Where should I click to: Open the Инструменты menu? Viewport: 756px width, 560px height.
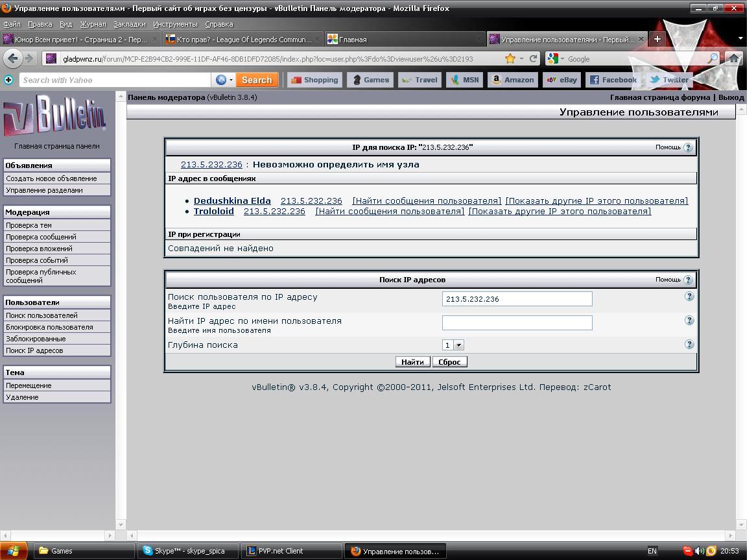coord(175,24)
